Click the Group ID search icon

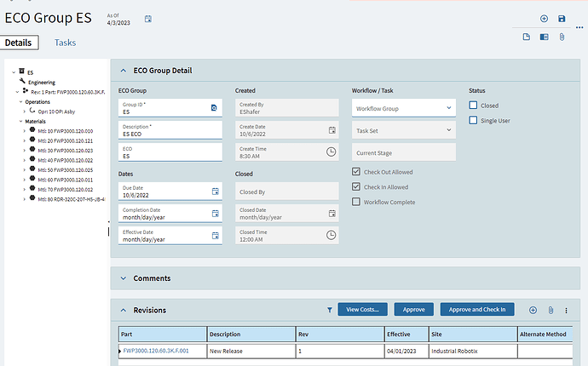215,108
